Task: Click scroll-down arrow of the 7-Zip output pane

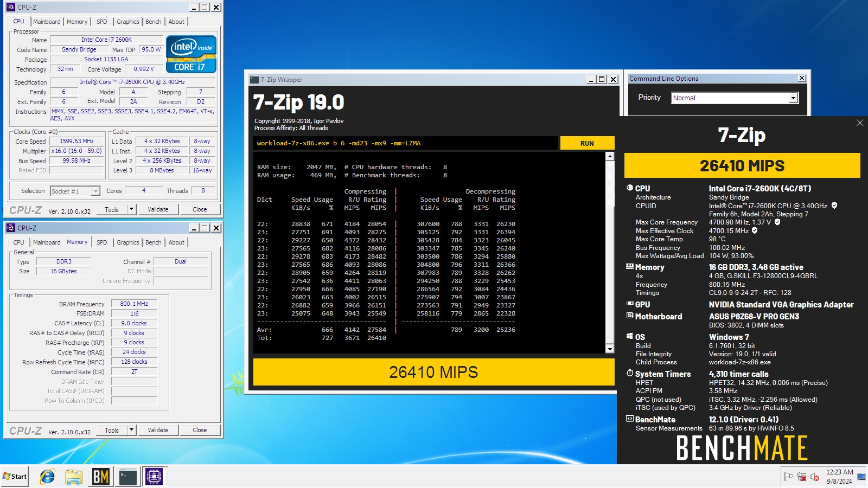Action: pos(610,349)
